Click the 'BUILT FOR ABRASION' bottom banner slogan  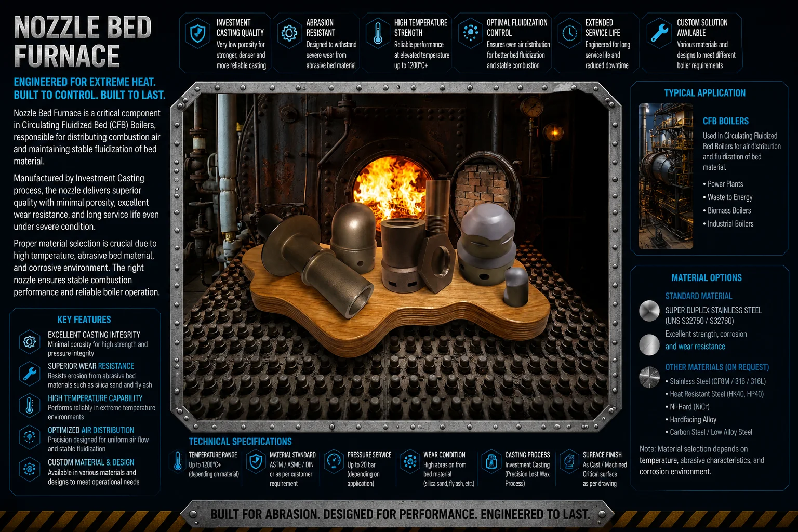(400, 514)
